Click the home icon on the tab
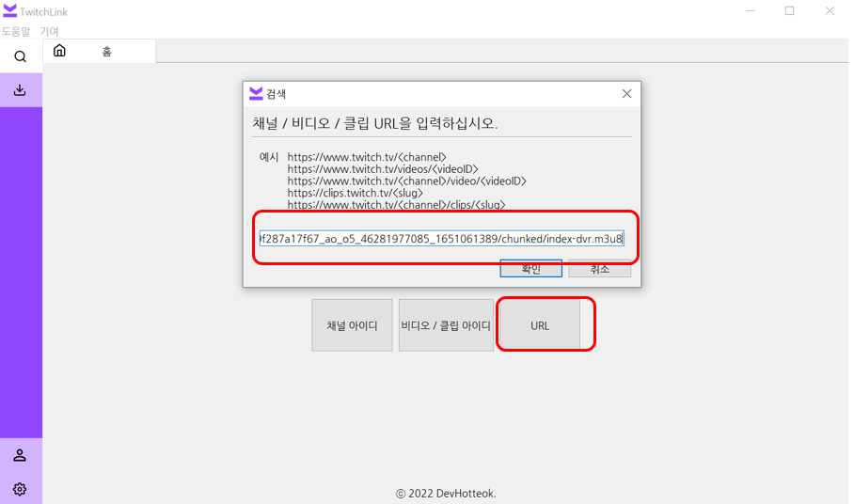This screenshot has width=854, height=504. pyautogui.click(x=59, y=51)
